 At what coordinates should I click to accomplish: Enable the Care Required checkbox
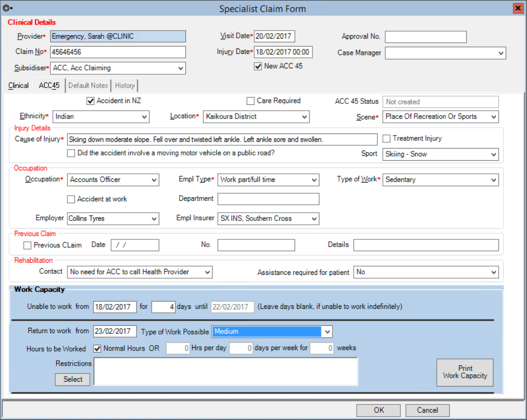click(x=250, y=101)
